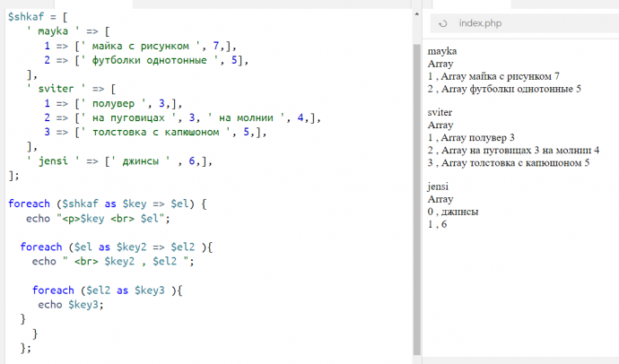The height and width of the screenshot is (364, 619).
Task: Click the 'на молнии' string in code
Action: pyautogui.click(x=246, y=118)
